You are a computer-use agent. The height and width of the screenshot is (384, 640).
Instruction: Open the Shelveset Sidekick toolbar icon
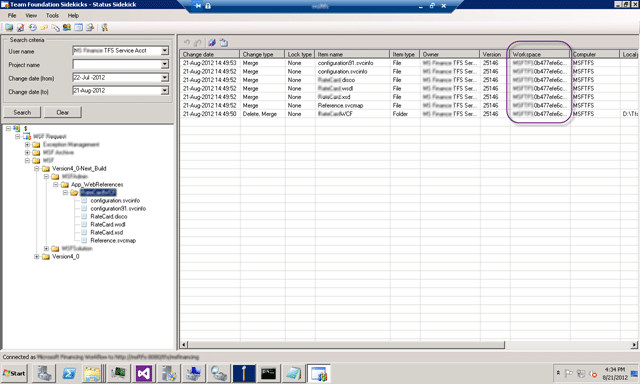pos(55,27)
